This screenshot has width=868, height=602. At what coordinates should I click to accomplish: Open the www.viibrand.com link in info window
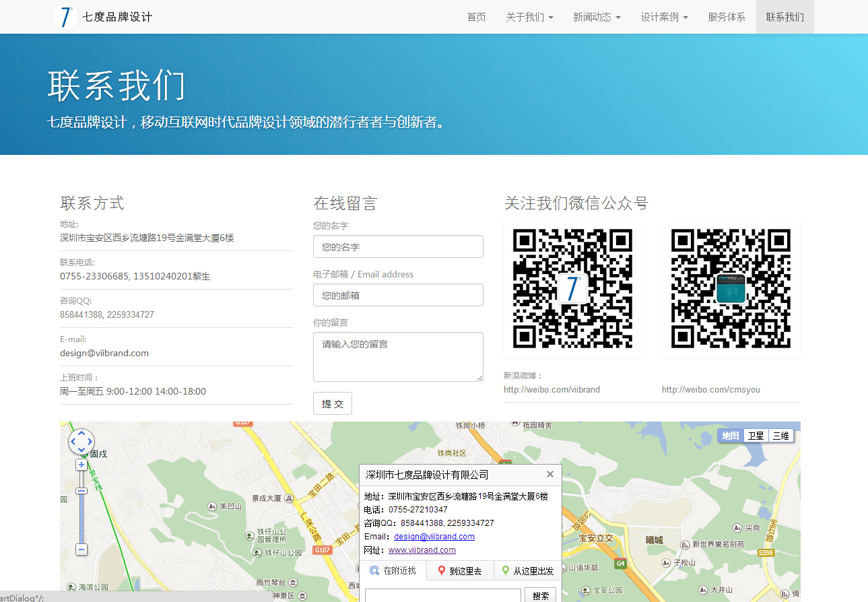click(422, 550)
